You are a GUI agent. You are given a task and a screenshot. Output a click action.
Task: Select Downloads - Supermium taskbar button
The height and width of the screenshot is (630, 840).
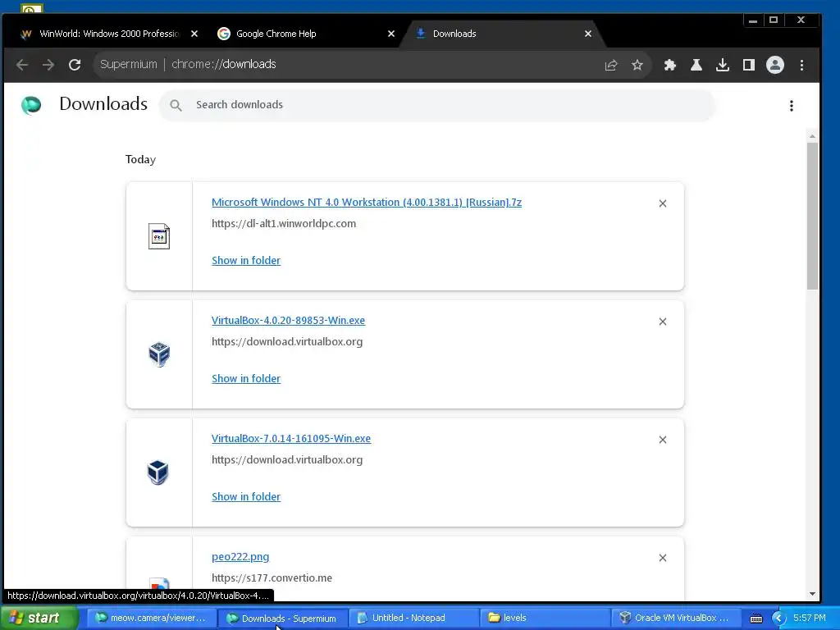[282, 619]
